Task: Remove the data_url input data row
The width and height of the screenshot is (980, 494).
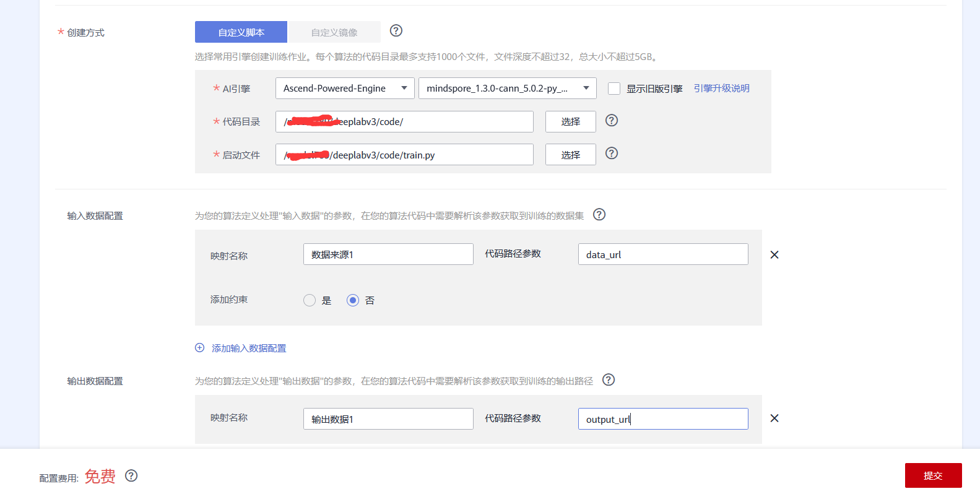Action: tap(774, 254)
